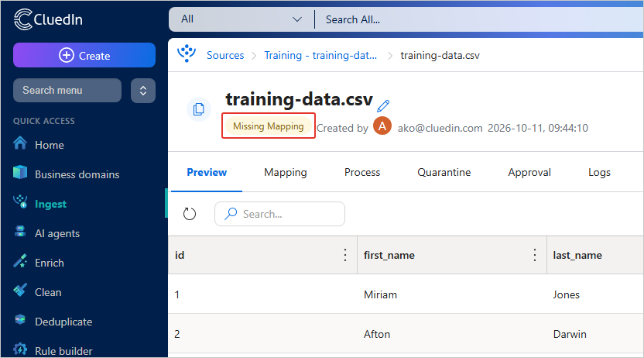This screenshot has width=644, height=358.
Task: Open the Enrich menu item
Action: tap(50, 263)
